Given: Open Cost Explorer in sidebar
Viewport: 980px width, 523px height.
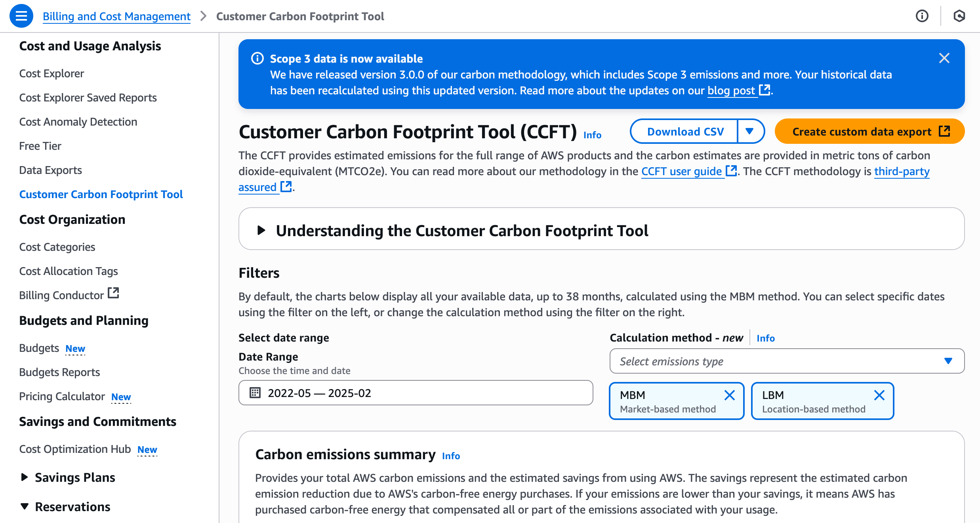Looking at the screenshot, I should tap(51, 73).
